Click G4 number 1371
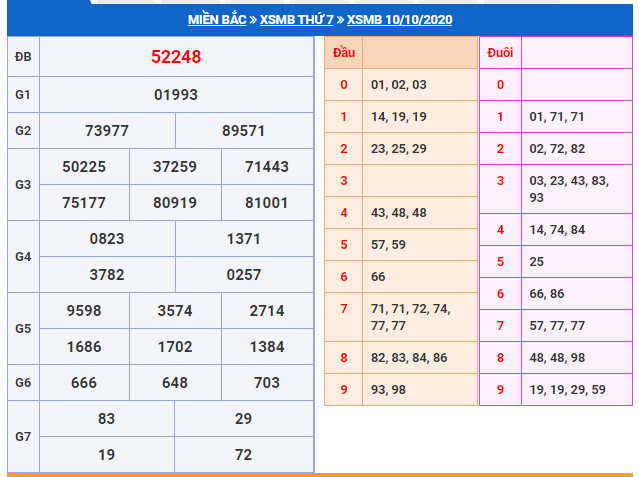 [243, 238]
